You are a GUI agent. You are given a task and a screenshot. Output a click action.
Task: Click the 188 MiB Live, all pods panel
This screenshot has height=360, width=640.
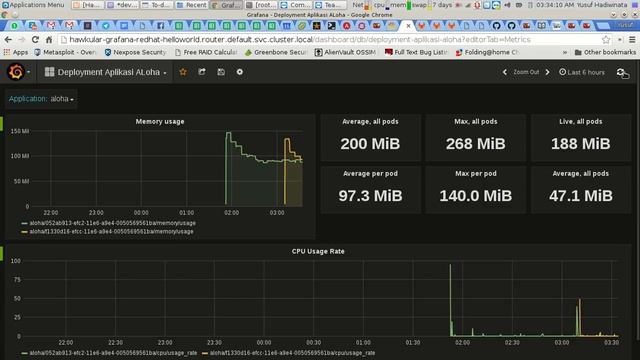pyautogui.click(x=581, y=138)
